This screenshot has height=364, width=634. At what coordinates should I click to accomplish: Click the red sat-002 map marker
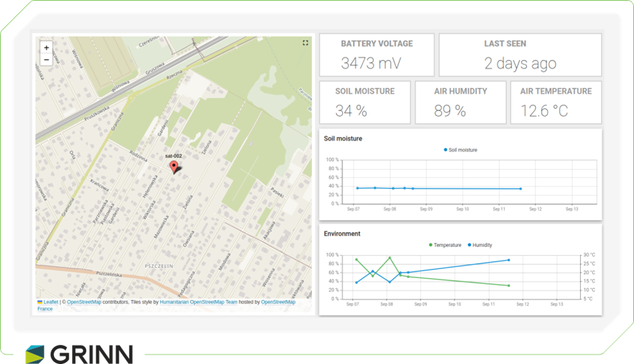pos(174,168)
